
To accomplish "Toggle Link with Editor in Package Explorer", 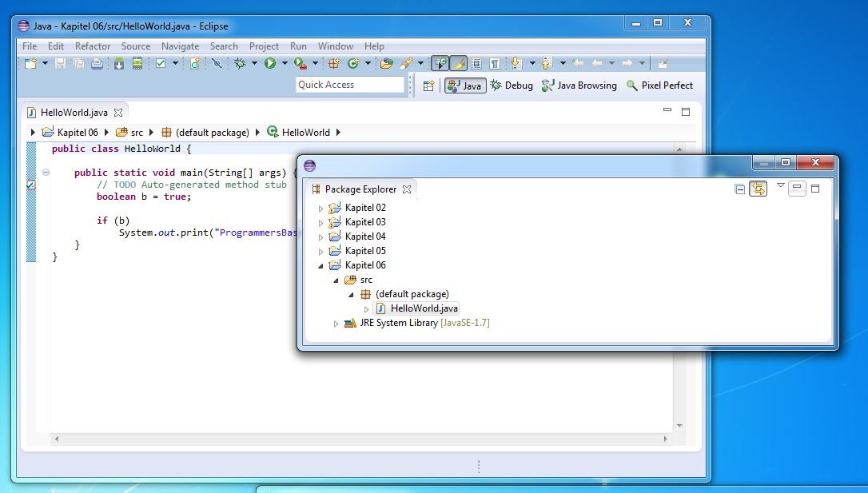I will (759, 189).
